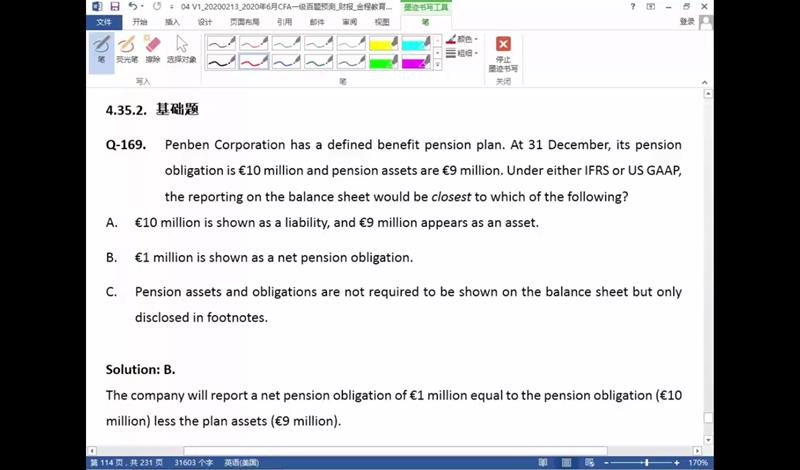The width and height of the screenshot is (800, 470).
Task: Click Stop Inking (停止墨迹书写) button
Action: (x=503, y=54)
